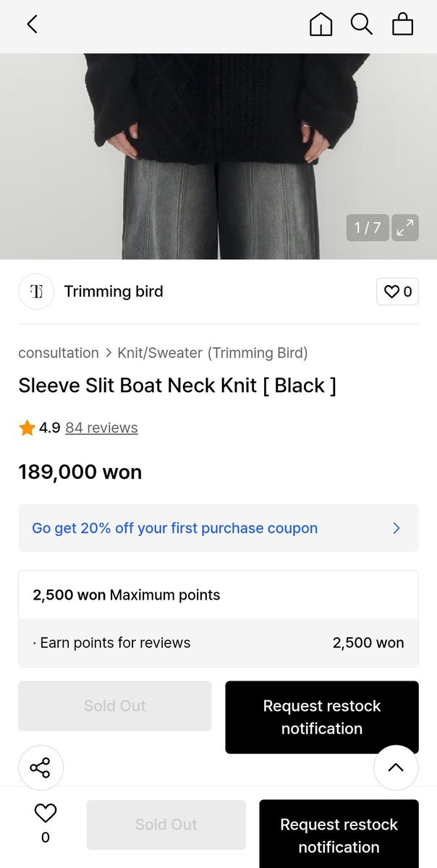The height and width of the screenshot is (868, 437).
Task: Tap Go get 20% off coupon banner
Action: click(x=218, y=528)
